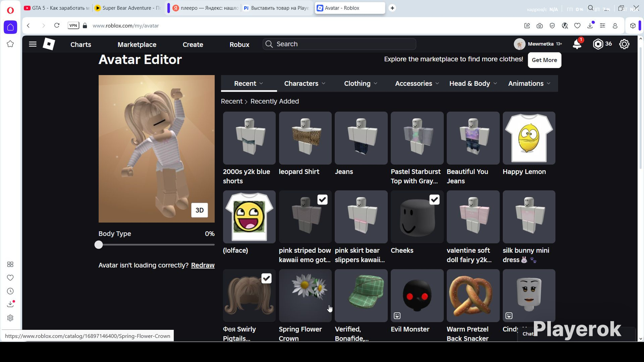Screen dimensions: 644x362
Task: Open the notifications bell
Action: point(577,44)
